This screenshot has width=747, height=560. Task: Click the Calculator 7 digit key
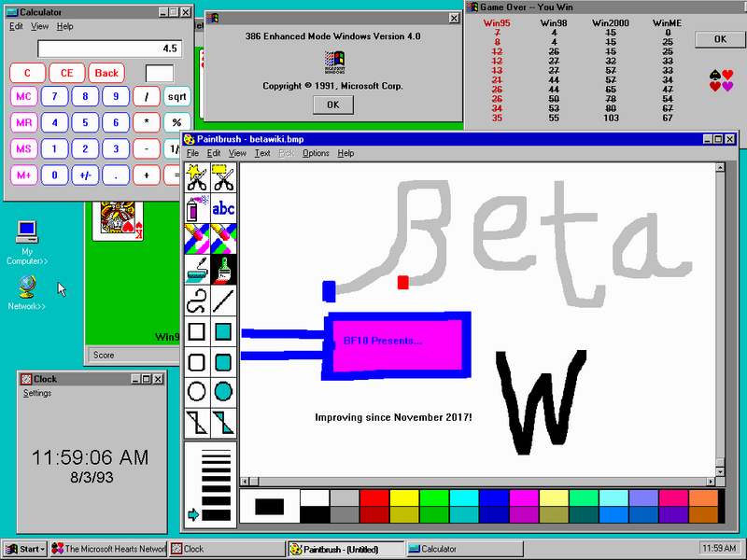pyautogui.click(x=54, y=97)
